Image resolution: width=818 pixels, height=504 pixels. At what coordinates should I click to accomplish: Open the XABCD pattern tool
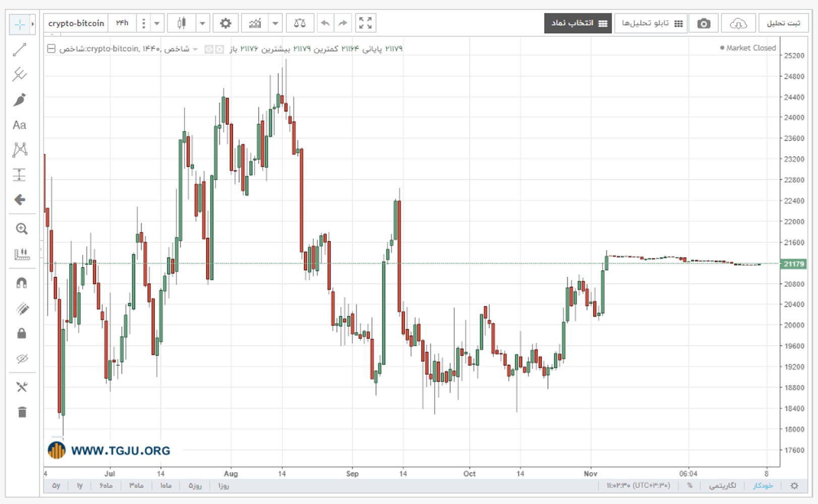coord(20,150)
